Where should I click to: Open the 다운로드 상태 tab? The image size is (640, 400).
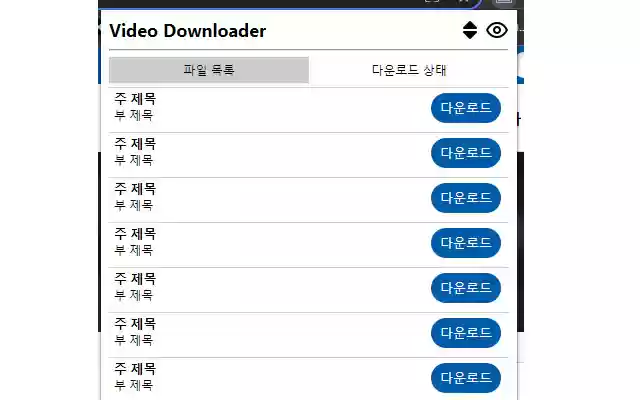409,70
